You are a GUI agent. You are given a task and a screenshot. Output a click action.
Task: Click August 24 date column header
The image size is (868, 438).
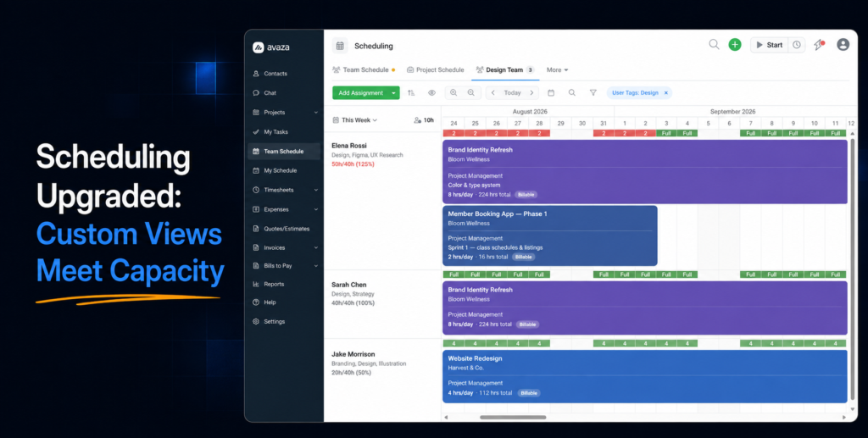[453, 124]
